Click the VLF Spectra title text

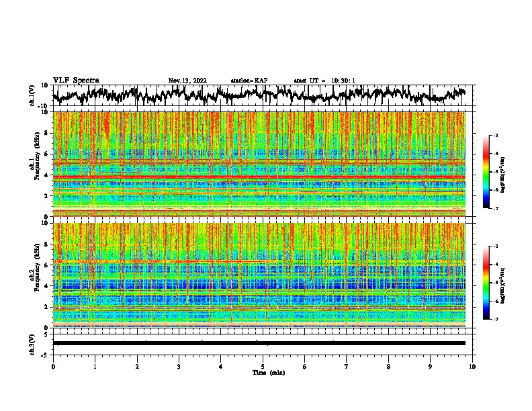[76, 81]
